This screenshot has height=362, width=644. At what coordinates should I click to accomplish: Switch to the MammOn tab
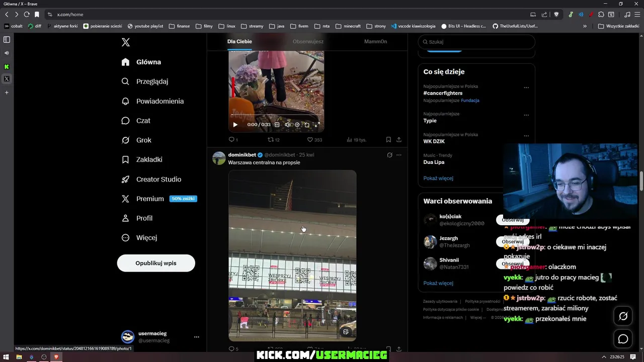click(375, 42)
